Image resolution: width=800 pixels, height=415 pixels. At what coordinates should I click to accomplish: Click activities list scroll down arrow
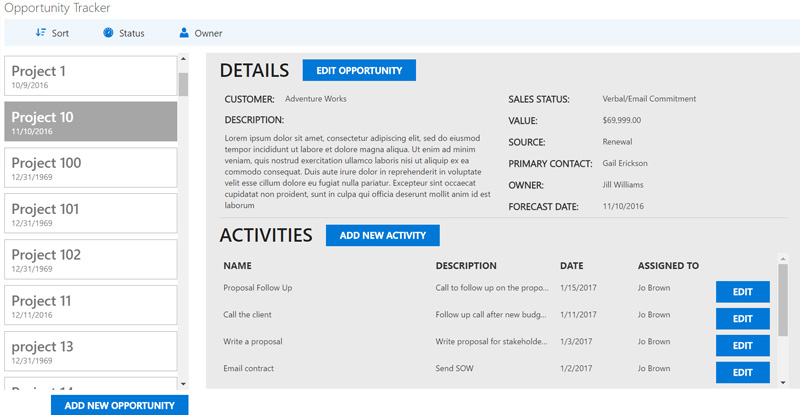[x=783, y=382]
